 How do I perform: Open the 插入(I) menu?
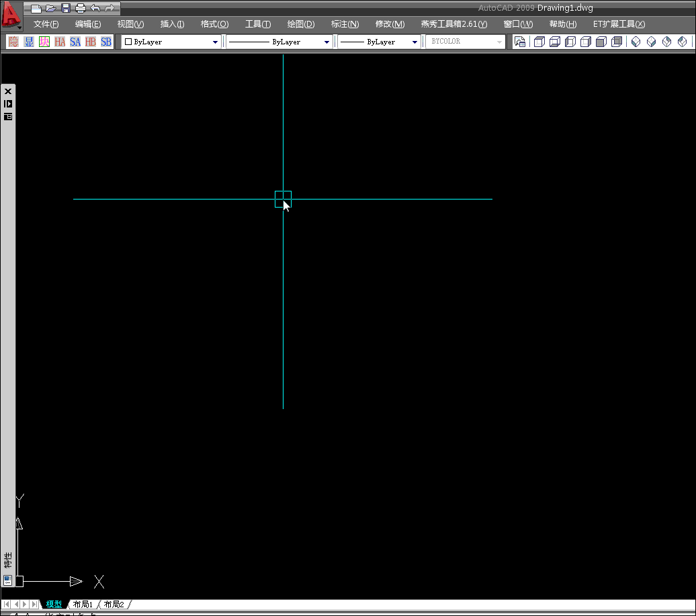point(172,24)
